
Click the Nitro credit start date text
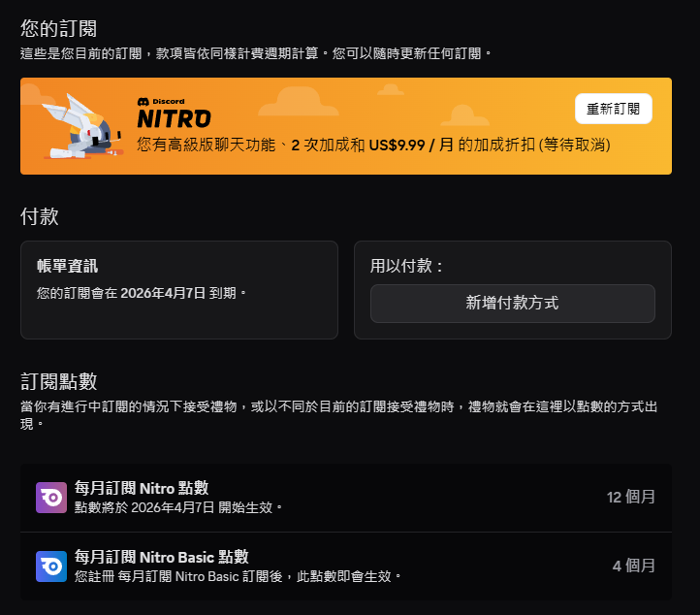(179, 506)
